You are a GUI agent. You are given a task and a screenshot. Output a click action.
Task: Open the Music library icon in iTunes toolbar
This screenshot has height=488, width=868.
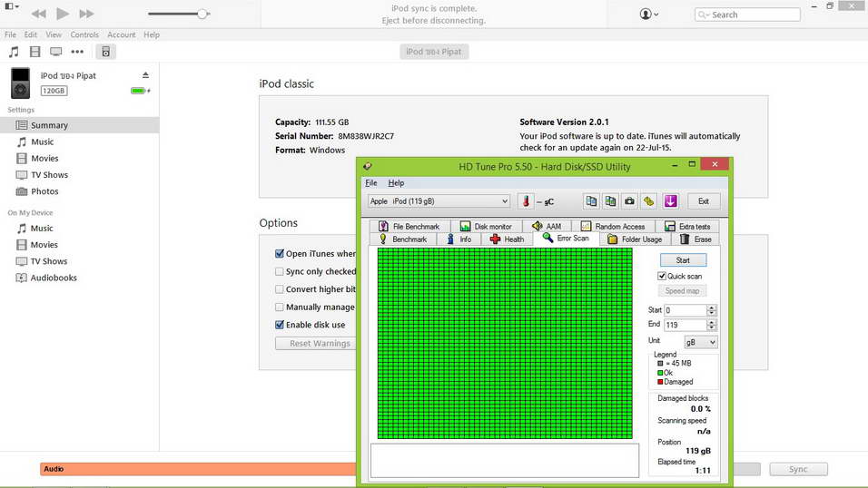tap(14, 53)
